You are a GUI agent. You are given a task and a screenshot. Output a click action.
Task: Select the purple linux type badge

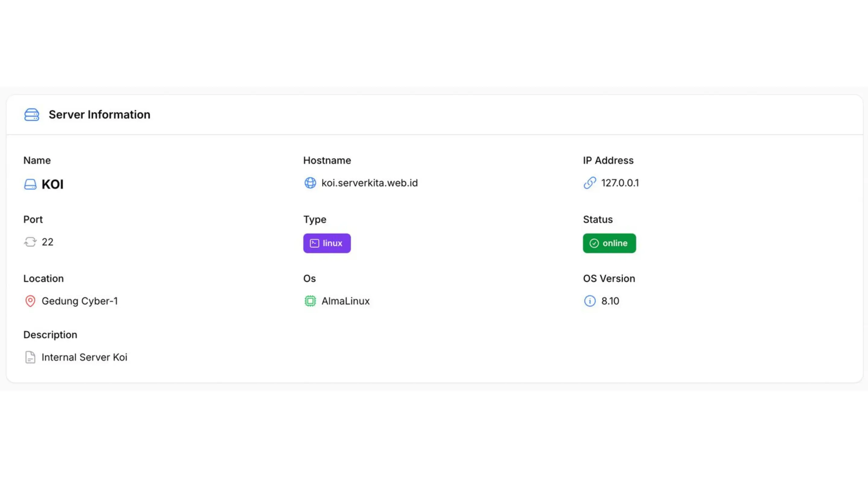[x=327, y=243]
